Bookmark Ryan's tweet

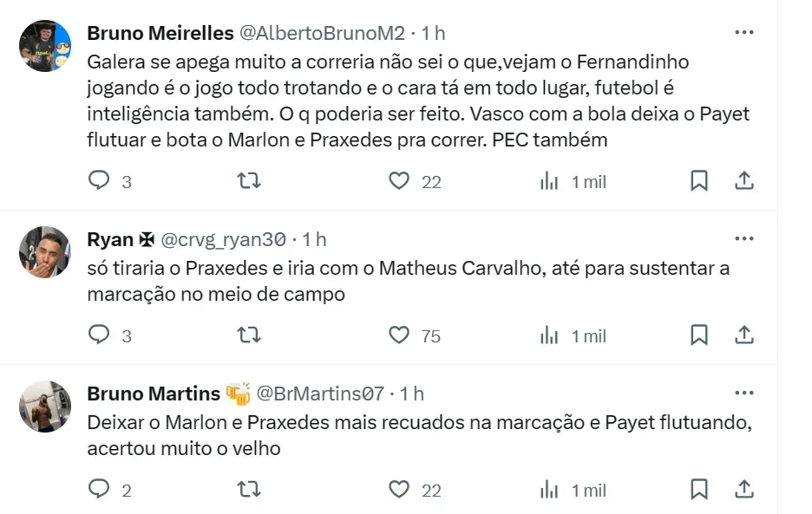pos(699,335)
